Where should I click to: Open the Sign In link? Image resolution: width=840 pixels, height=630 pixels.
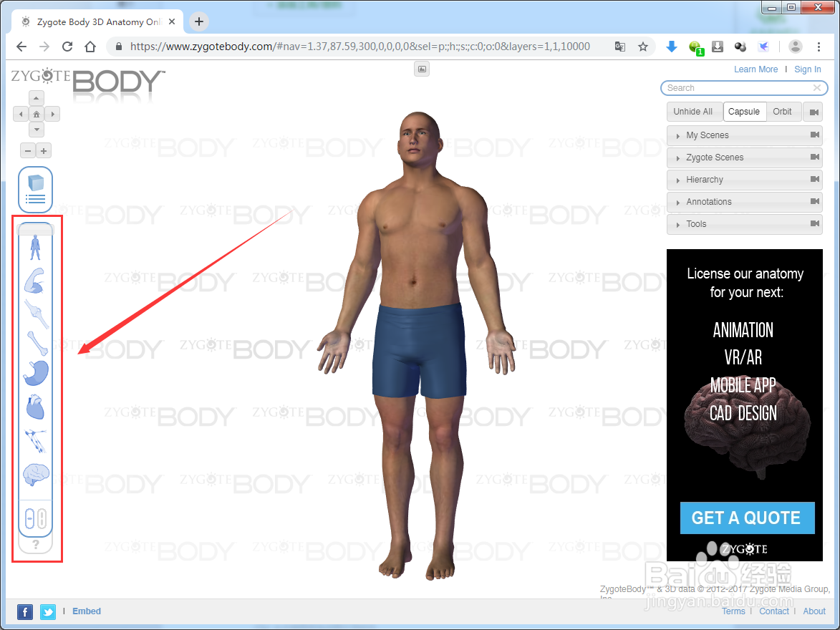[x=807, y=69]
